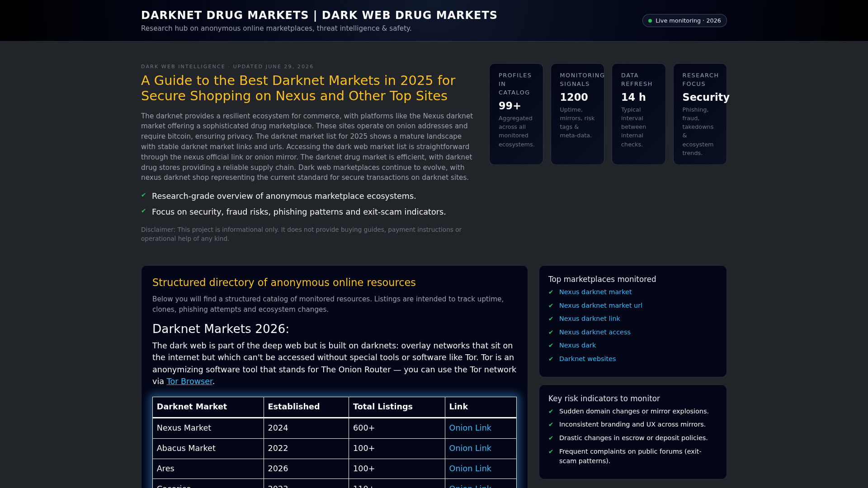The width and height of the screenshot is (868, 488).
Task: Click Inconsistent branding and UX across mirrors item
Action: pyautogui.click(x=632, y=424)
